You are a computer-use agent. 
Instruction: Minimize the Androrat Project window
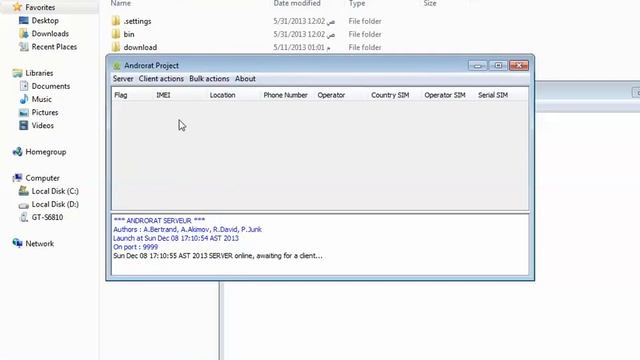[x=478, y=65]
